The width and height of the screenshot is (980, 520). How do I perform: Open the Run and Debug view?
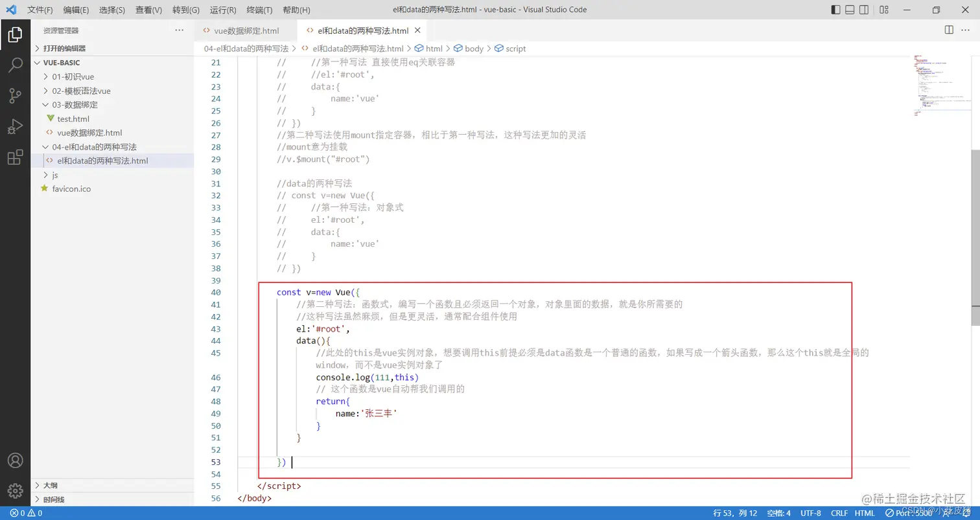pos(15,127)
